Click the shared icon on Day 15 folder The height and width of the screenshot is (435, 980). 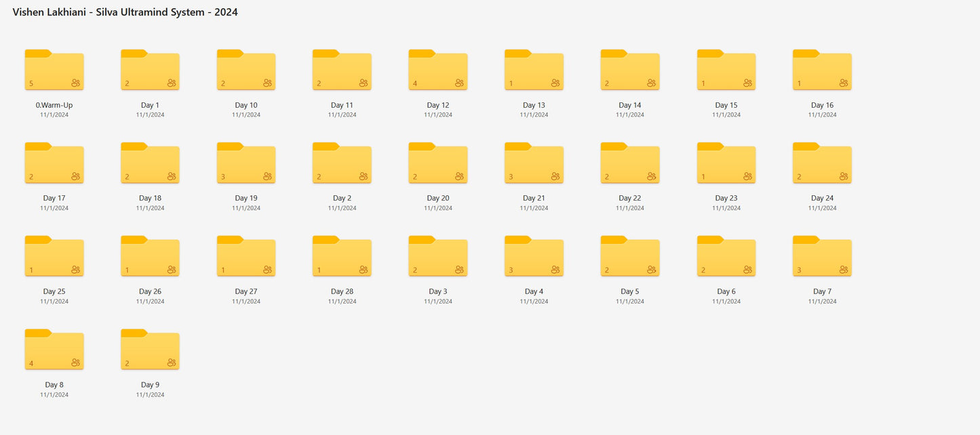[747, 83]
